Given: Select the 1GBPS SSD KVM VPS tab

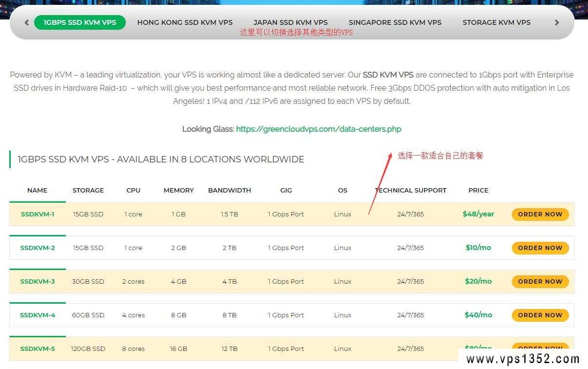Looking at the screenshot, I should (80, 22).
